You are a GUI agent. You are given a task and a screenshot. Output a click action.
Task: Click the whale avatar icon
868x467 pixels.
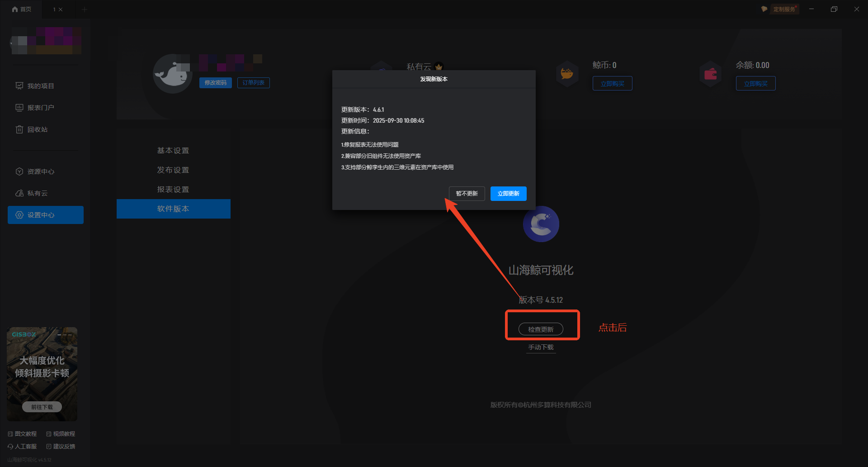point(172,74)
